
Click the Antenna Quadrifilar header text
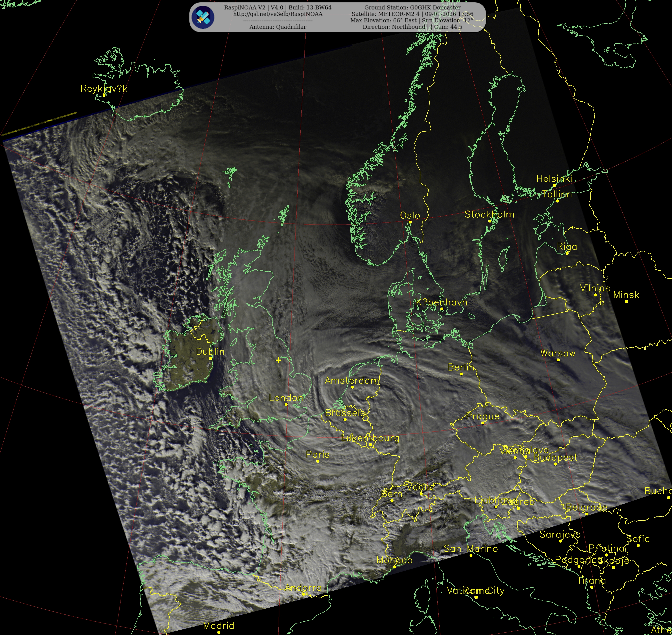point(277,27)
